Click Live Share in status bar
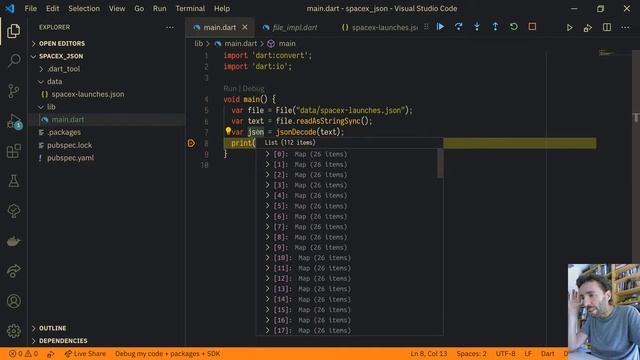Screen dimensions: 640x360 (x=85, y=354)
